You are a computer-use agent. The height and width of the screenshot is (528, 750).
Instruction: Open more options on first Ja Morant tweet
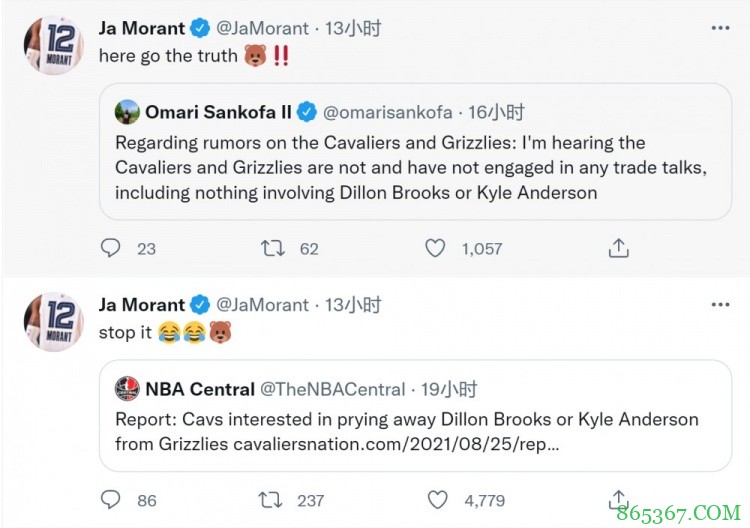click(x=720, y=27)
